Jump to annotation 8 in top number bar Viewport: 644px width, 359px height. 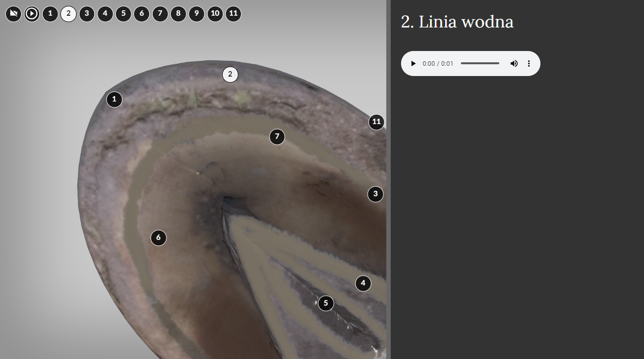click(178, 14)
